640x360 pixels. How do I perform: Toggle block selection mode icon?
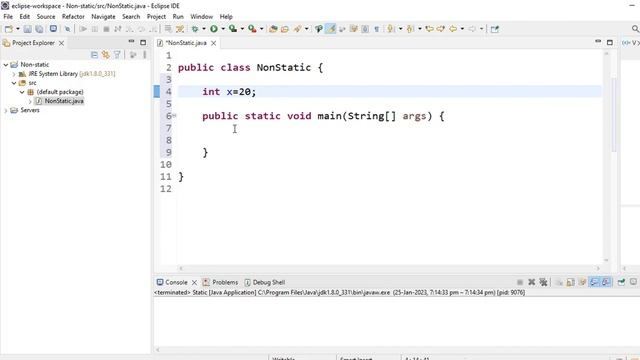365,29
